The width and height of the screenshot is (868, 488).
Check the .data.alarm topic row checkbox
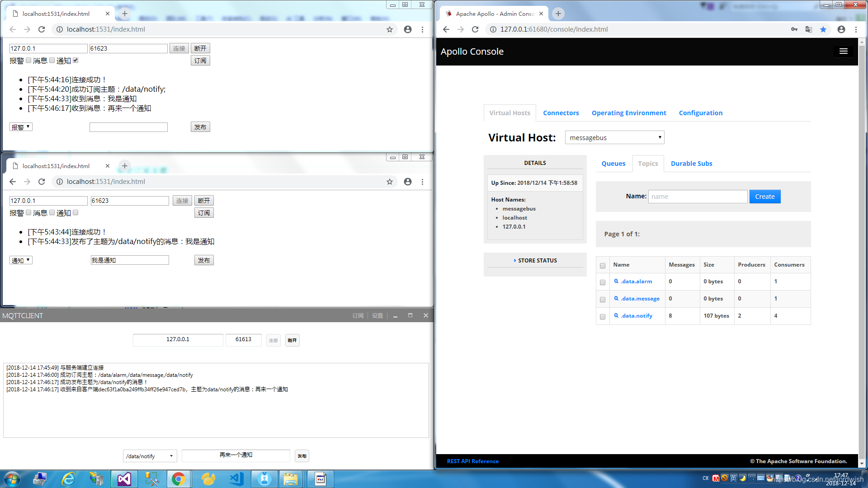(x=603, y=282)
